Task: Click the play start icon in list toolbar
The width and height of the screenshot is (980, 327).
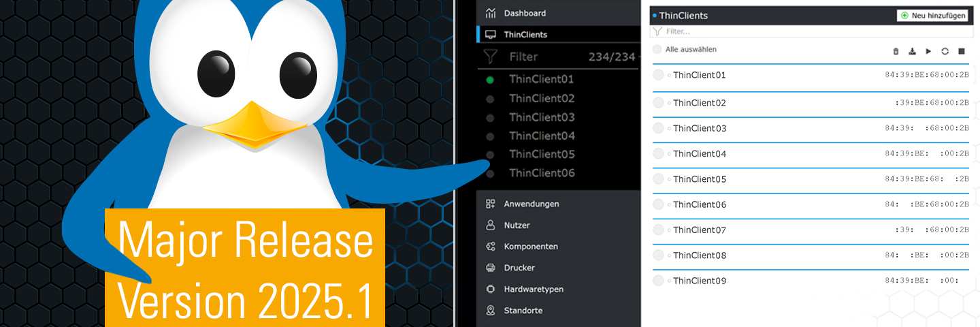Action: click(928, 51)
